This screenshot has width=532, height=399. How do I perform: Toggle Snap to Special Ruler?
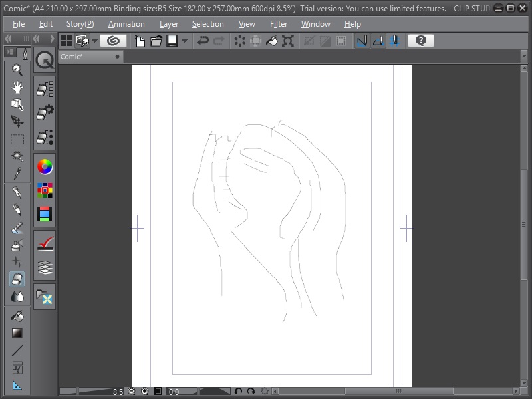pos(377,41)
